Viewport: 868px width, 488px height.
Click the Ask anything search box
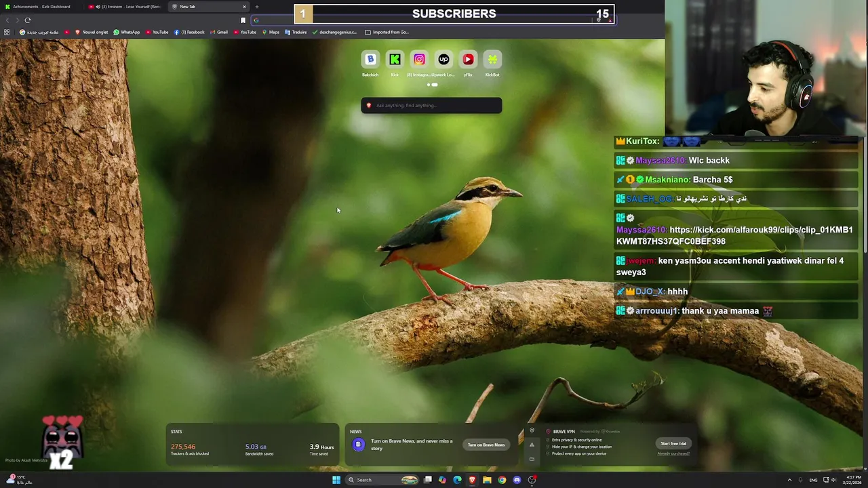pos(431,105)
